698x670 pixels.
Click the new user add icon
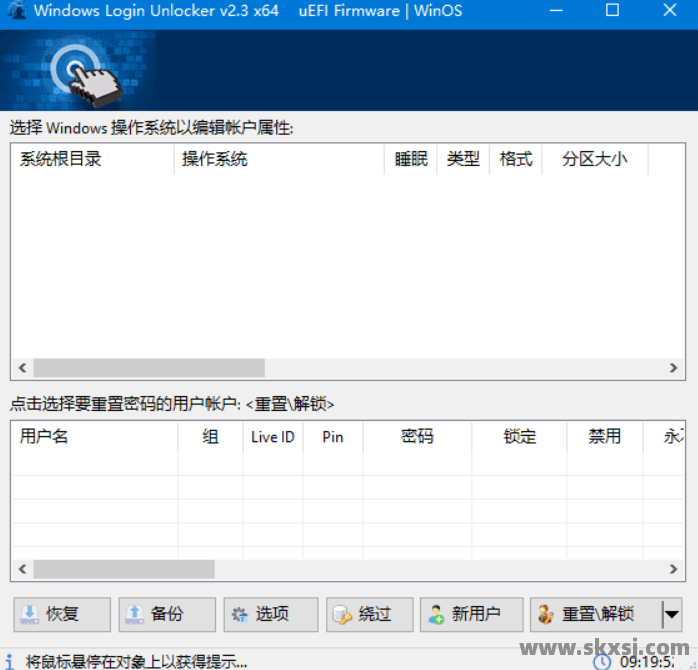[436, 614]
